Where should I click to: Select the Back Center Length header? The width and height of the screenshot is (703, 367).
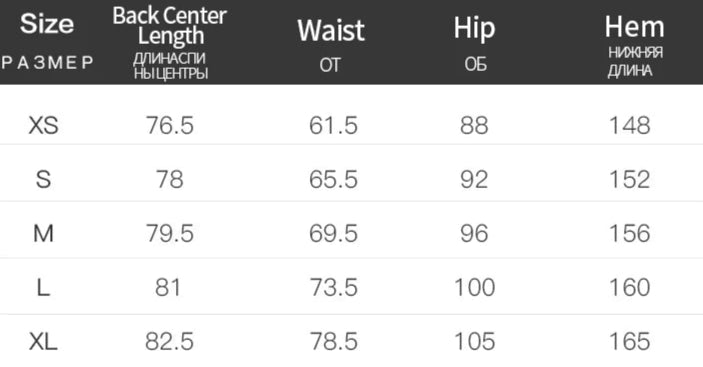(x=169, y=26)
